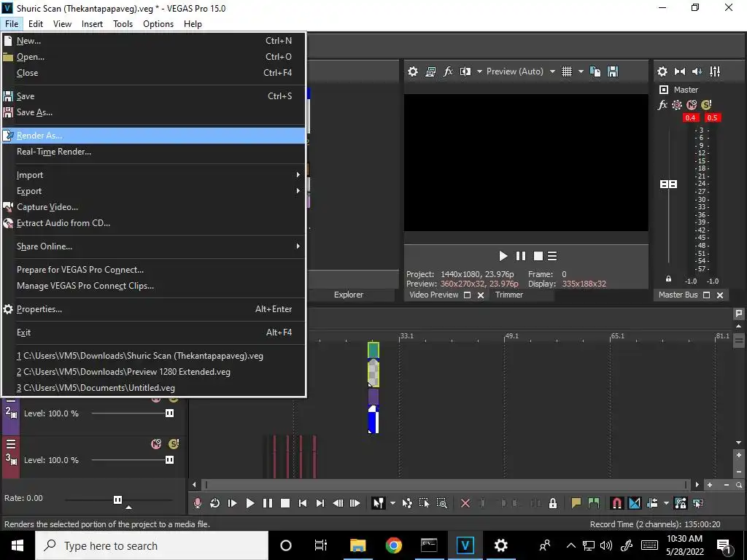Viewport: 747px width, 560px height.
Task: Click the split screen view icon
Action: [465, 71]
